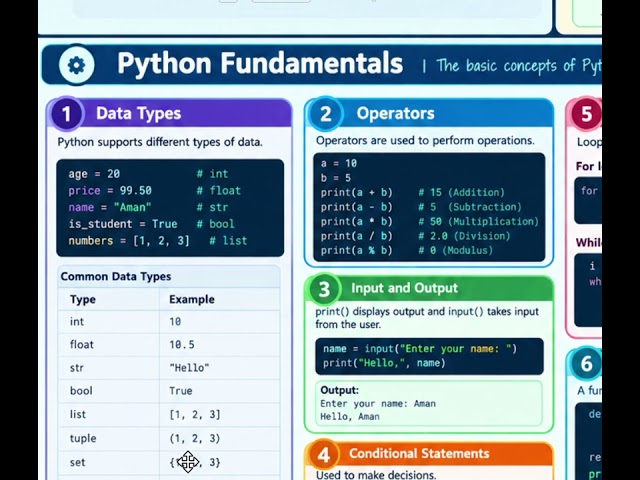Click the number 3 badge for Input and Output
The width and height of the screenshot is (640, 480).
(x=324, y=289)
